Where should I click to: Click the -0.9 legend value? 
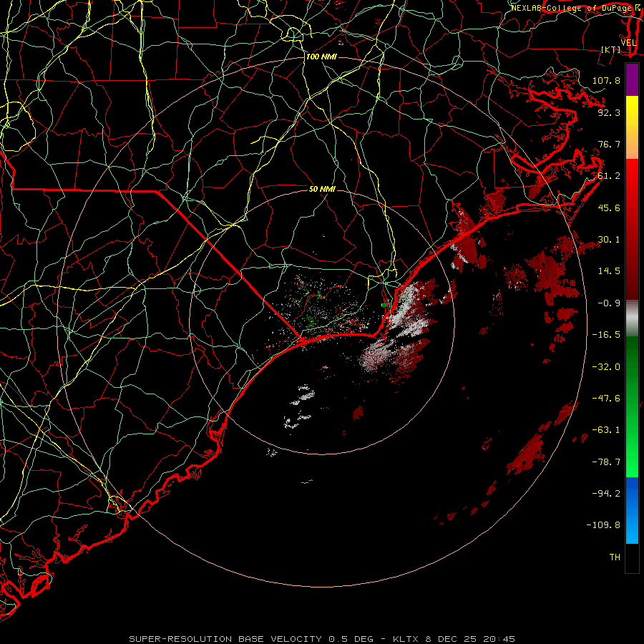coord(609,303)
